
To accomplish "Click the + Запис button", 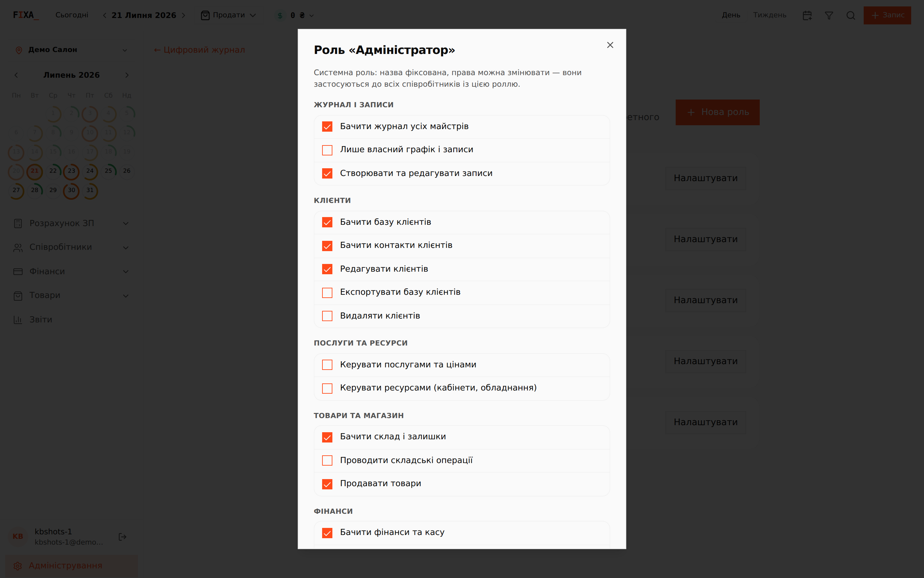I will pos(887,15).
